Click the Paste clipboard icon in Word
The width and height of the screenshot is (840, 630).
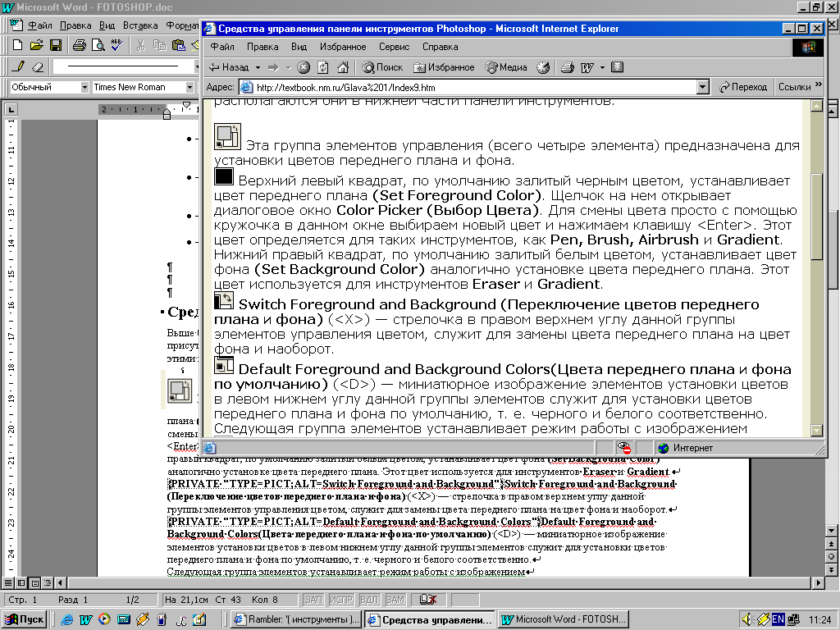pos(178,46)
